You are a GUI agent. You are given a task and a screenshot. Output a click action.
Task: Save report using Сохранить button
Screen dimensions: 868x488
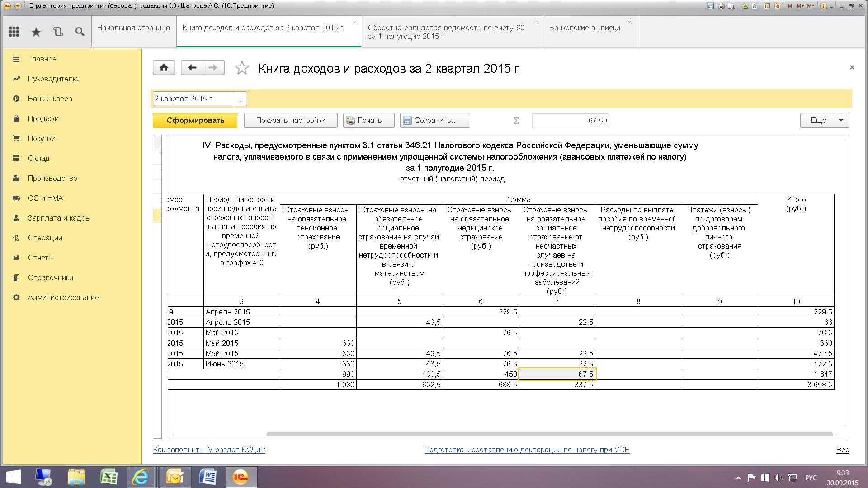click(x=434, y=121)
